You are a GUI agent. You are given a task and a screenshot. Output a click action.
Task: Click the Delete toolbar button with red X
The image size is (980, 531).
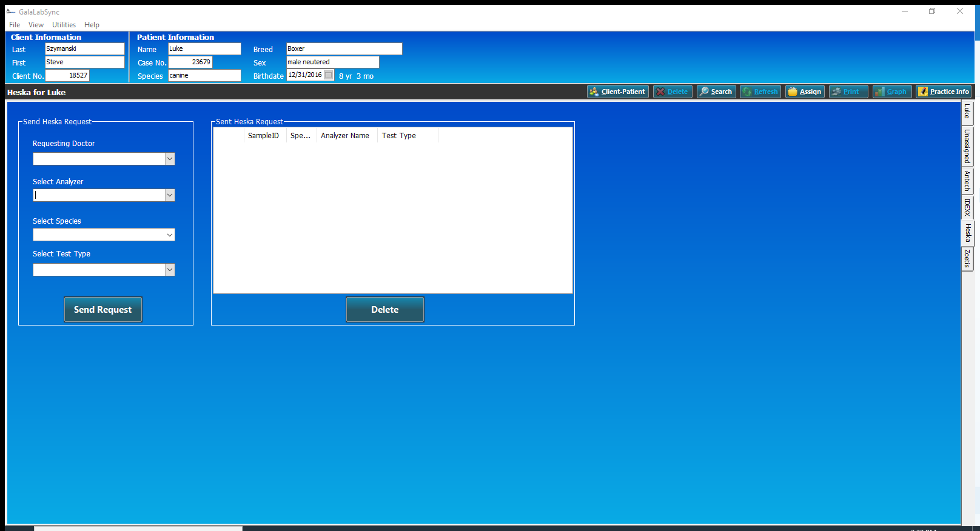tap(673, 92)
